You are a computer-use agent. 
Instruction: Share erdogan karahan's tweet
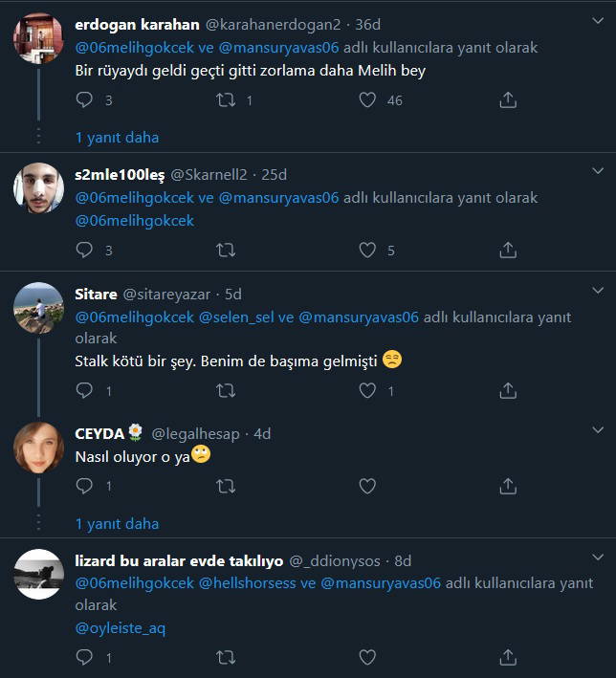pos(508,99)
